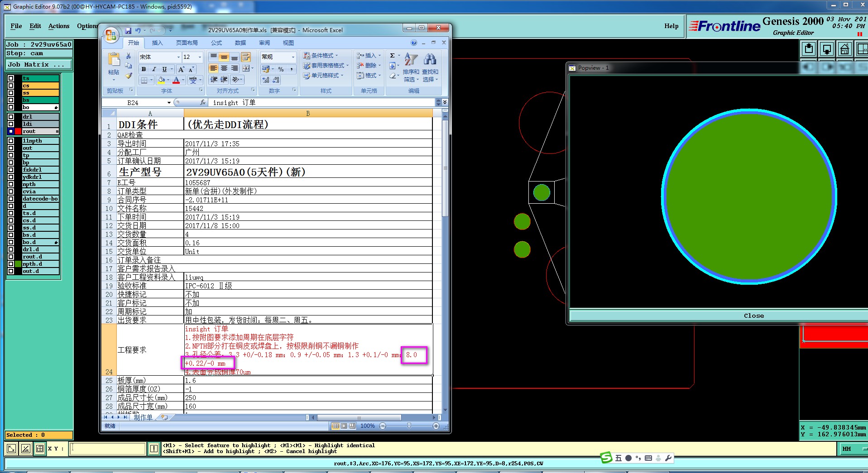Image resolution: width=868 pixels, height=473 pixels.
Task: Click the Bold formatting icon in Excel
Action: 144,69
